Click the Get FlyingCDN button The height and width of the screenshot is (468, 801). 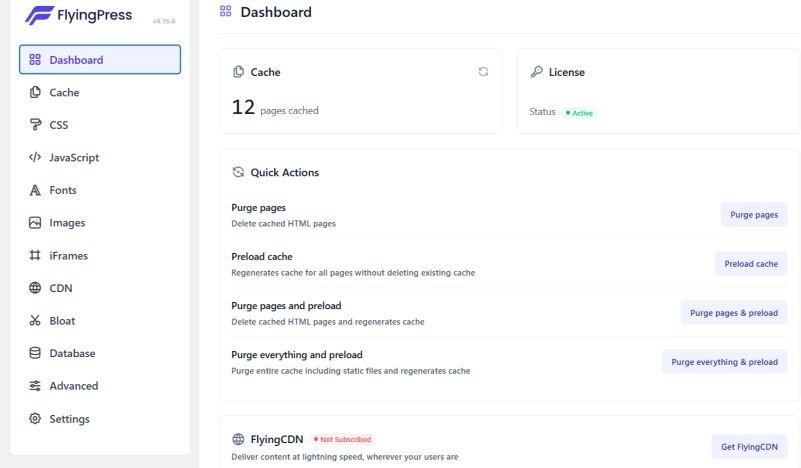[749, 447]
